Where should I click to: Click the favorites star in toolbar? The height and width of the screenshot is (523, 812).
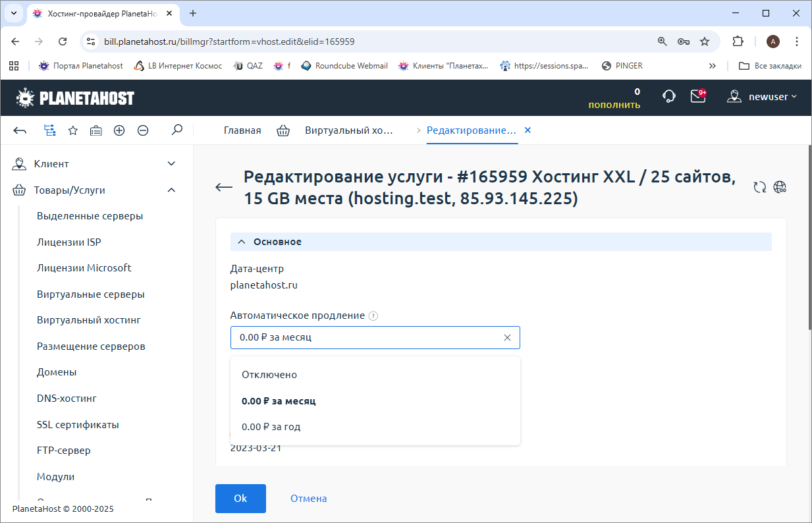click(x=73, y=130)
